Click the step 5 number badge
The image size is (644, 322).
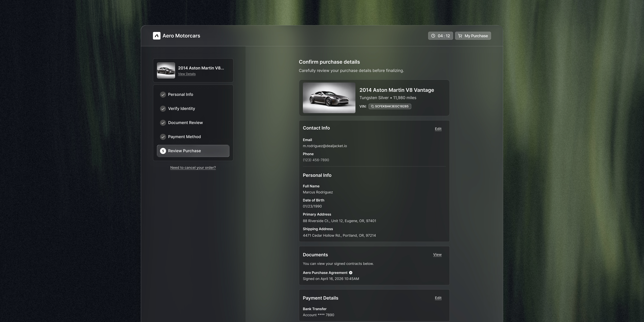(163, 151)
